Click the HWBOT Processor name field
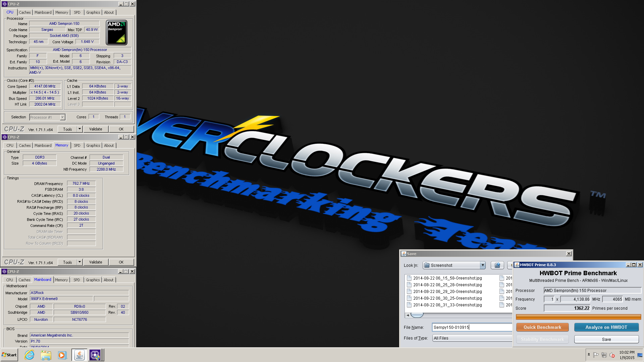The width and height of the screenshot is (644, 362). click(592, 290)
